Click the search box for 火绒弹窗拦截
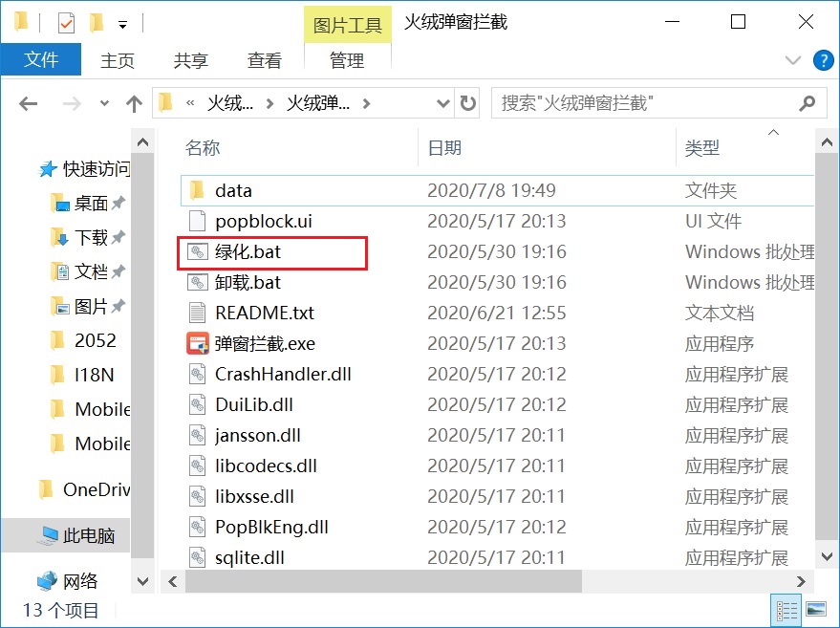Image resolution: width=840 pixels, height=628 pixels. pos(645,103)
